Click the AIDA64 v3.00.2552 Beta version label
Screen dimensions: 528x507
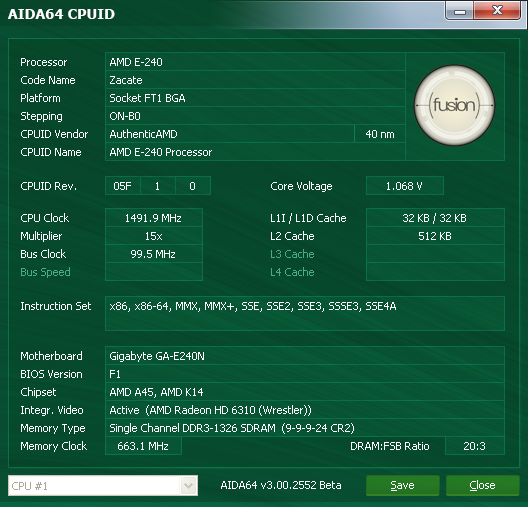click(x=281, y=485)
